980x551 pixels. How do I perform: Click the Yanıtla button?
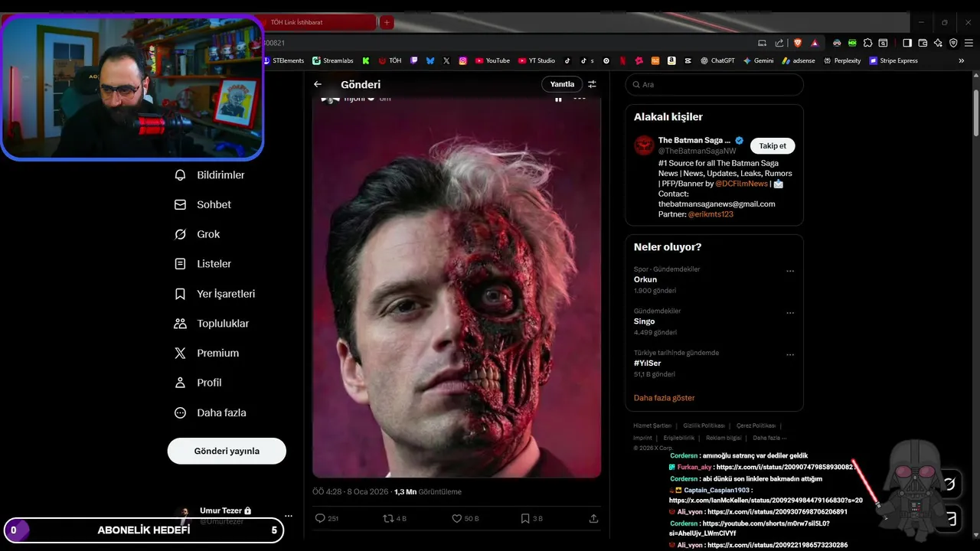point(562,84)
